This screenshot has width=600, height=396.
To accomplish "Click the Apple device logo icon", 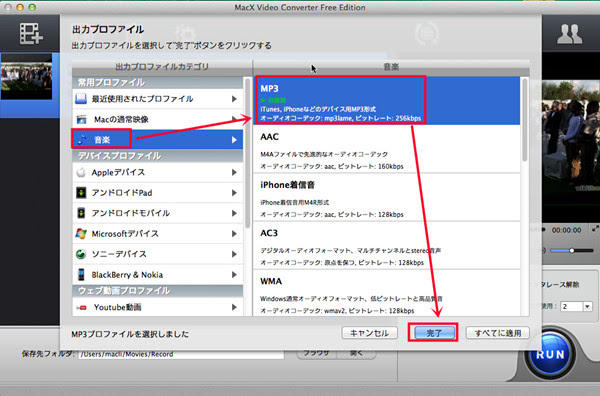I will [x=81, y=173].
